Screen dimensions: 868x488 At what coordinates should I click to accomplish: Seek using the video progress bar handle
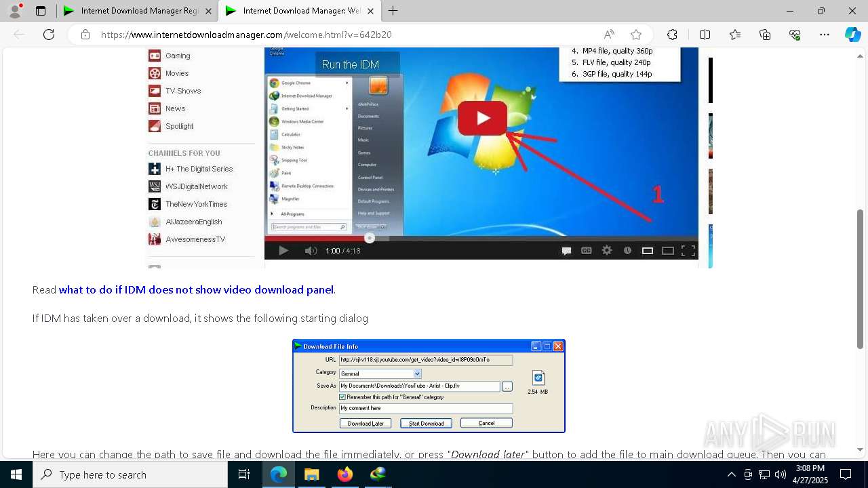click(x=370, y=238)
